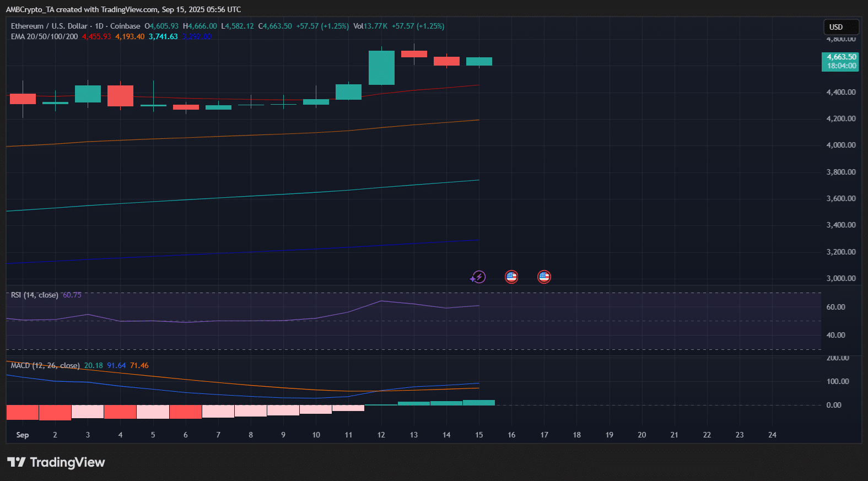Click the RSI value 60.75

point(72,295)
